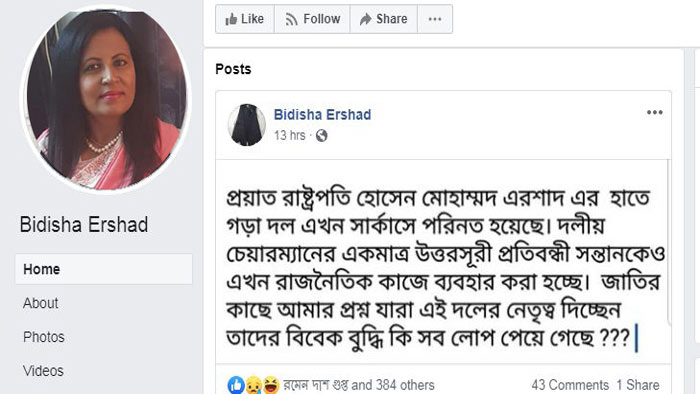
Task: Open Bidisha Ershad link in post header
Action: point(322,115)
